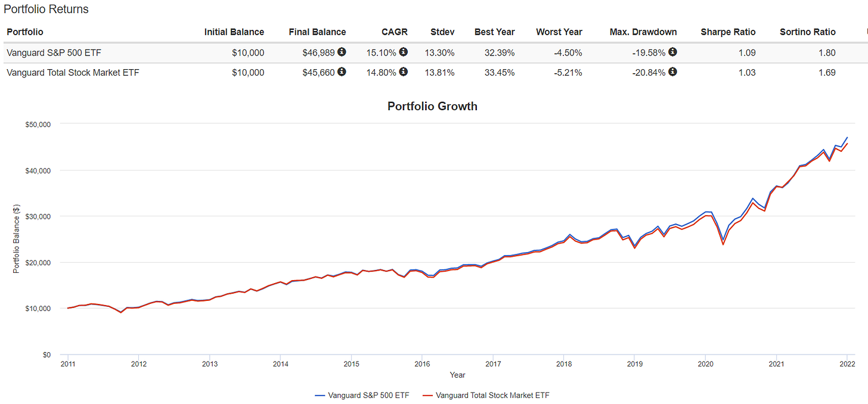
Task: Click the 1.03 Sharpe ratio value
Action: [747, 72]
